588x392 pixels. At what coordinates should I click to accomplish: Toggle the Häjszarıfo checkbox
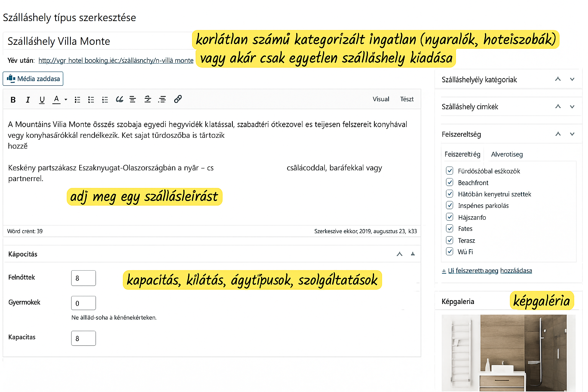pos(450,217)
